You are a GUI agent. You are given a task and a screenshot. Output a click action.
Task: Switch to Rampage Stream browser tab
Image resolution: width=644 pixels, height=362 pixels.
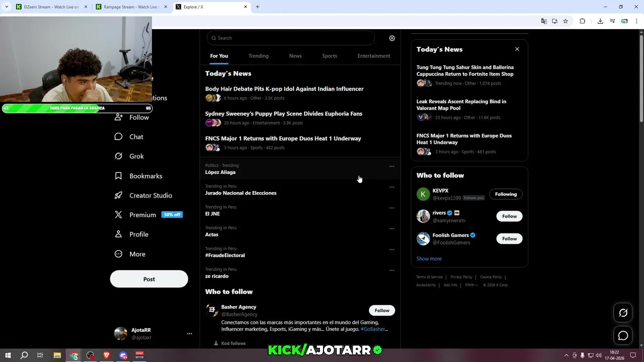(x=131, y=7)
